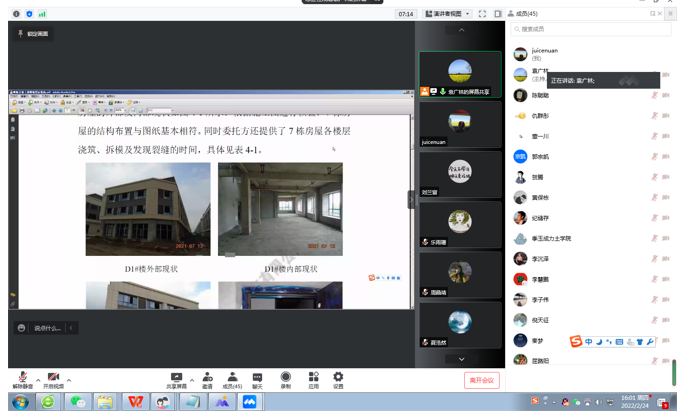Image resolution: width=684 pixels, height=414 pixels.
Task: Open the Apps (应用) icon
Action: (x=313, y=378)
